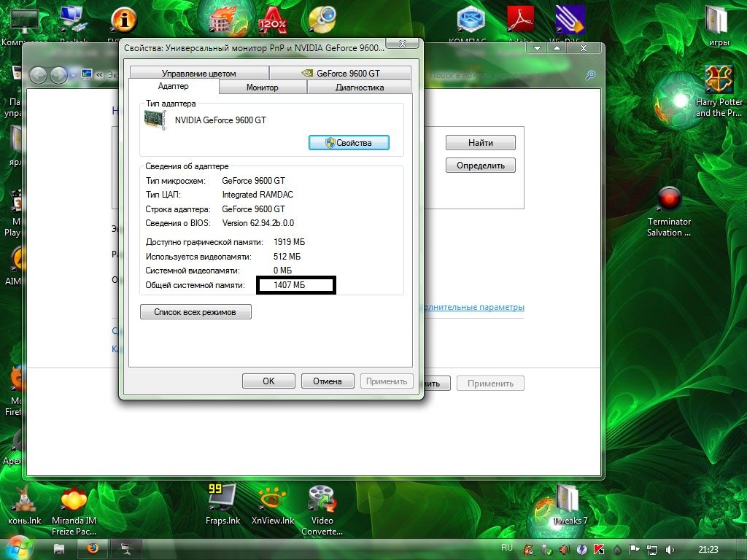Open the Terminator Salvation game icon
Viewport: 747px width, 560px height.
669,199
